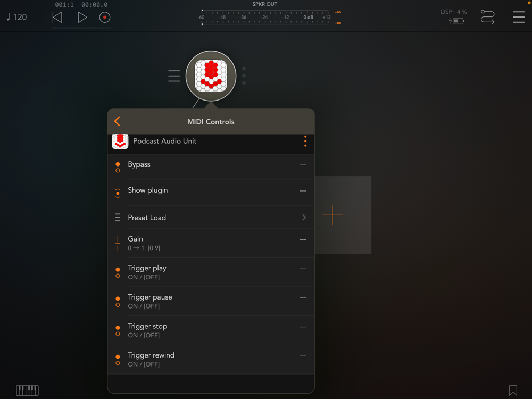The width and height of the screenshot is (532, 399).
Task: Open Podcast Audio Unit orange dots menu
Action: click(305, 141)
